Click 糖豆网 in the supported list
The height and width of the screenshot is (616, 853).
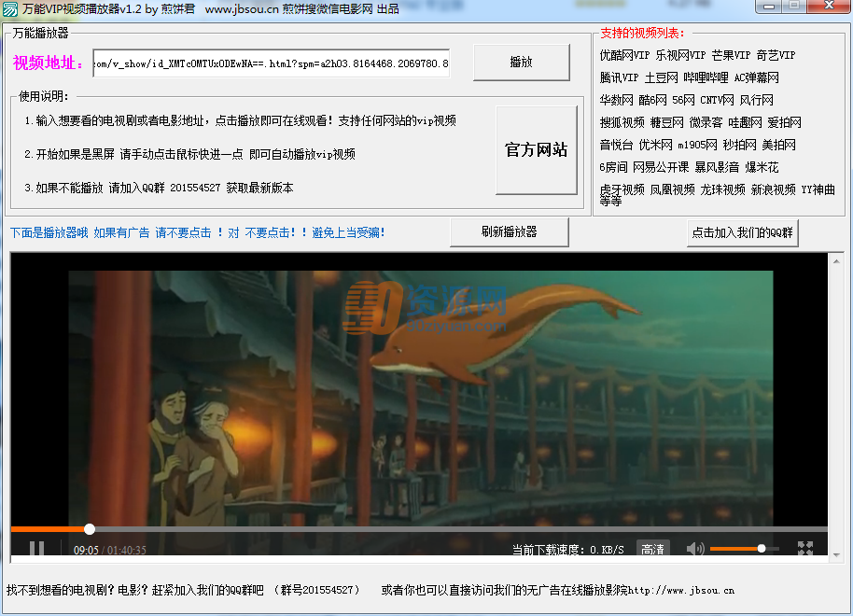(x=667, y=122)
